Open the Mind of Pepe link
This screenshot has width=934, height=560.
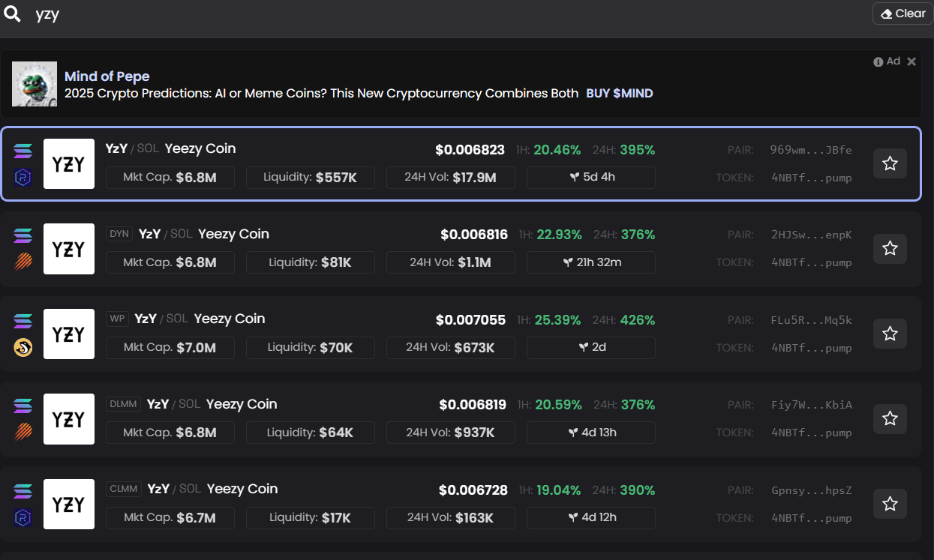(107, 76)
